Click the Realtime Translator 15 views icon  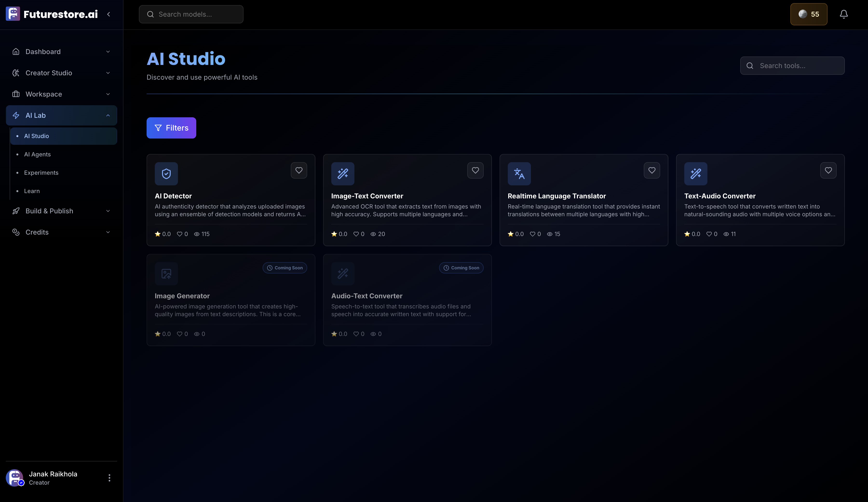(x=550, y=234)
